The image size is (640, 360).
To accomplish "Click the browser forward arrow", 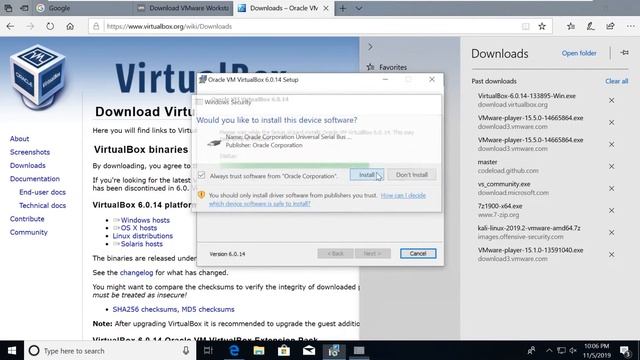I will click(x=30, y=27).
